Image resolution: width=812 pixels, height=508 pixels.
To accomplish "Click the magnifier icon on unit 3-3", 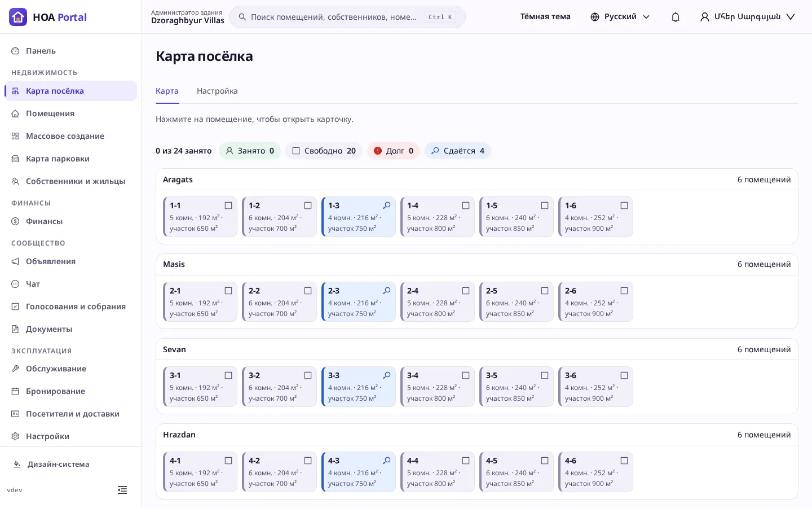I will pos(387,375).
